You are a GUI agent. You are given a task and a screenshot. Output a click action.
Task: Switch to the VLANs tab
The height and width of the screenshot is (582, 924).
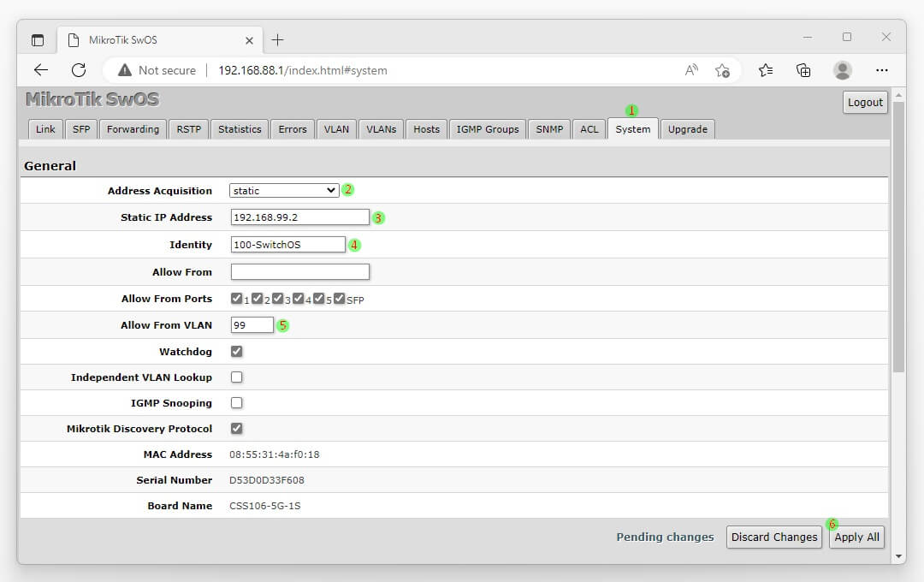coord(381,129)
